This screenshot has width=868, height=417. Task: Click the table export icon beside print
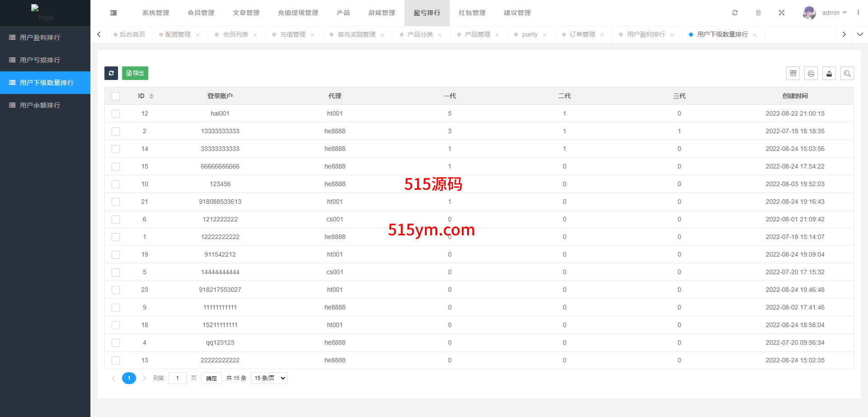coord(829,73)
